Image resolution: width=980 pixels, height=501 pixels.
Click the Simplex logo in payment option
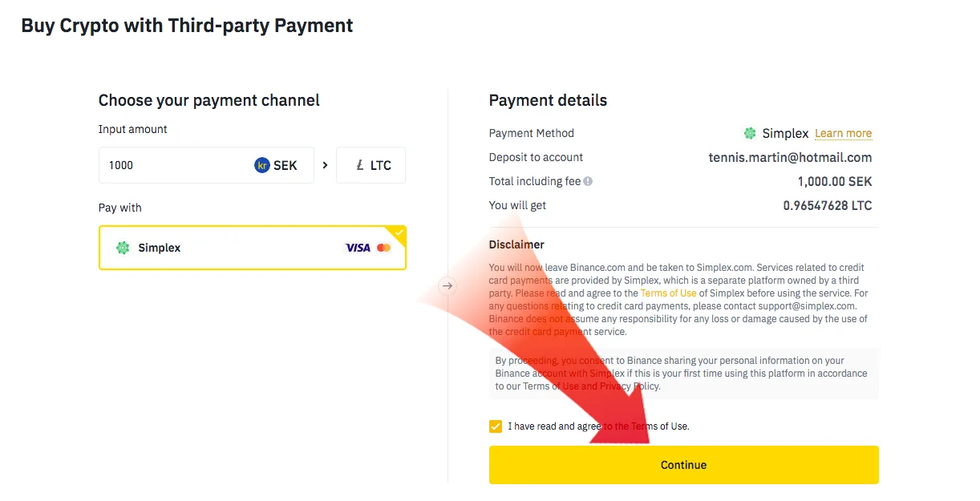123,248
